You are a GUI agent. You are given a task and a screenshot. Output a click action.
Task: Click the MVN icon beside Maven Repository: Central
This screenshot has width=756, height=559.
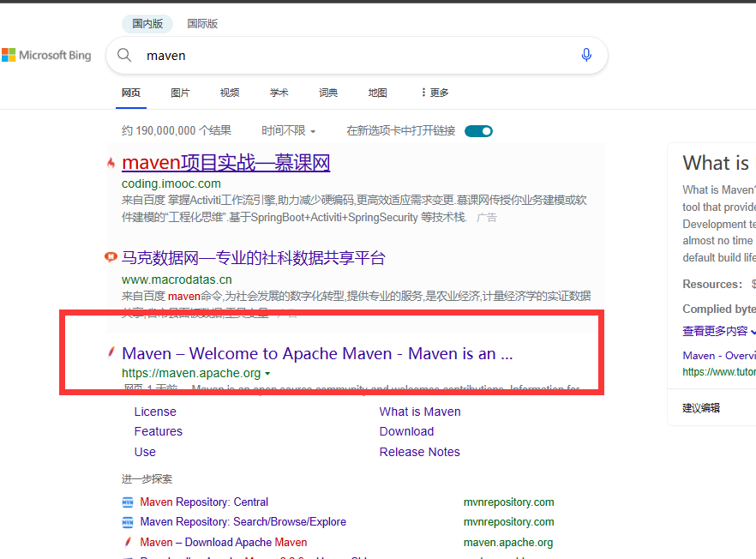tap(127, 502)
